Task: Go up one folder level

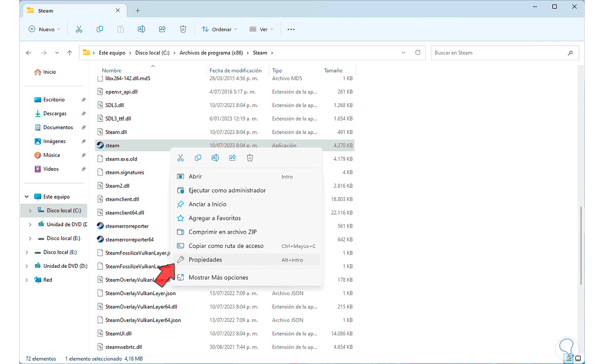Action: [x=70, y=53]
